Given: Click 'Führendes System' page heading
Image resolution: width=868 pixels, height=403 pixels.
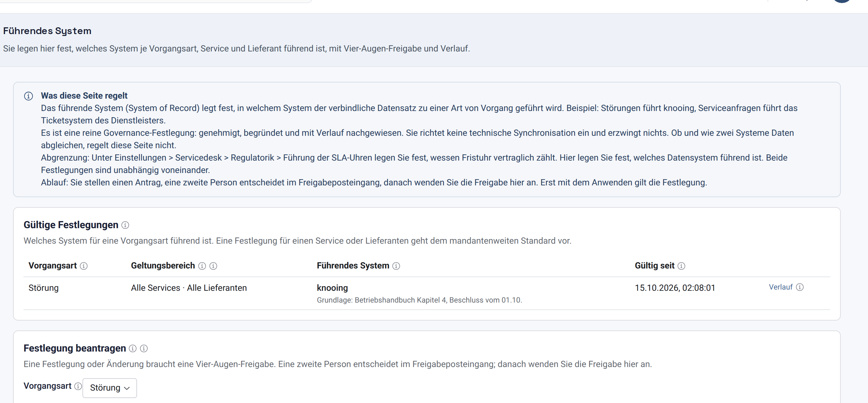Looking at the screenshot, I should coord(47,31).
